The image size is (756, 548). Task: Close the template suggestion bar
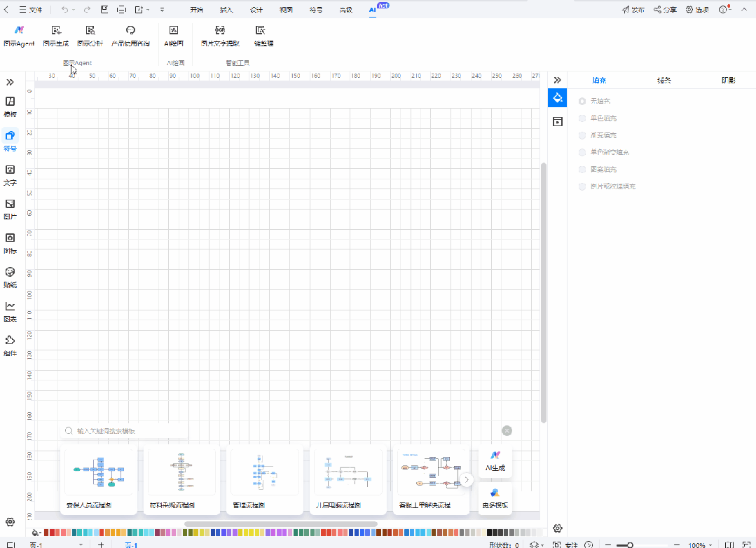(507, 431)
